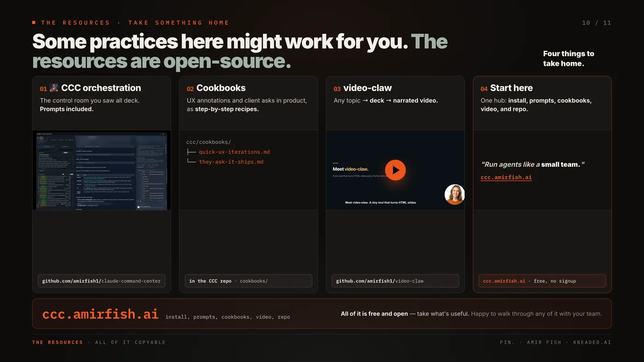Click the 'CCC orchestration' card title
Screen dimensions: 644x362
click(x=101, y=88)
